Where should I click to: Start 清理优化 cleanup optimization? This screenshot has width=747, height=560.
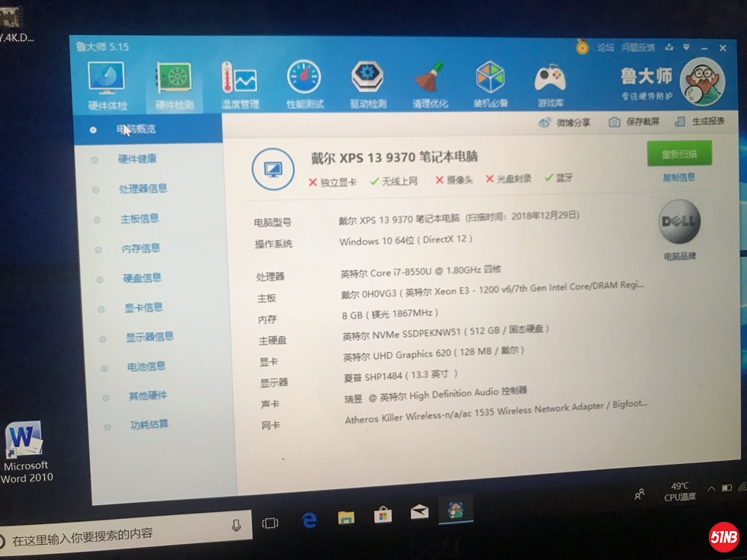[x=429, y=80]
